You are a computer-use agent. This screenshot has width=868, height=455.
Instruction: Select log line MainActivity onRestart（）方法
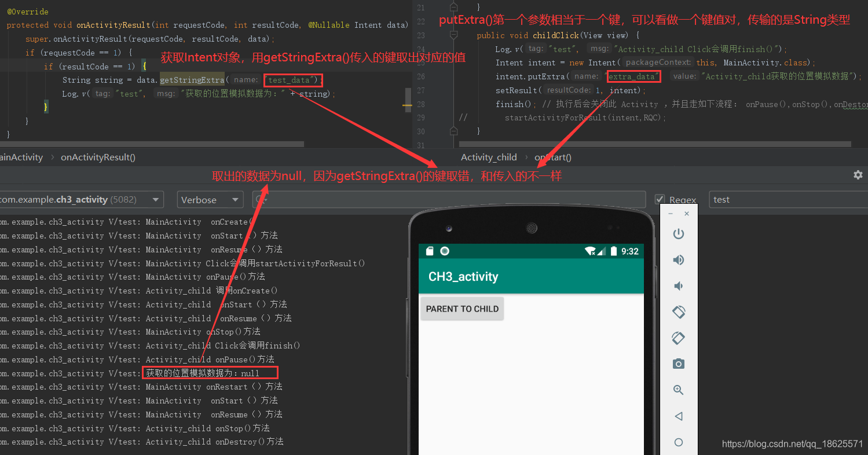141,387
